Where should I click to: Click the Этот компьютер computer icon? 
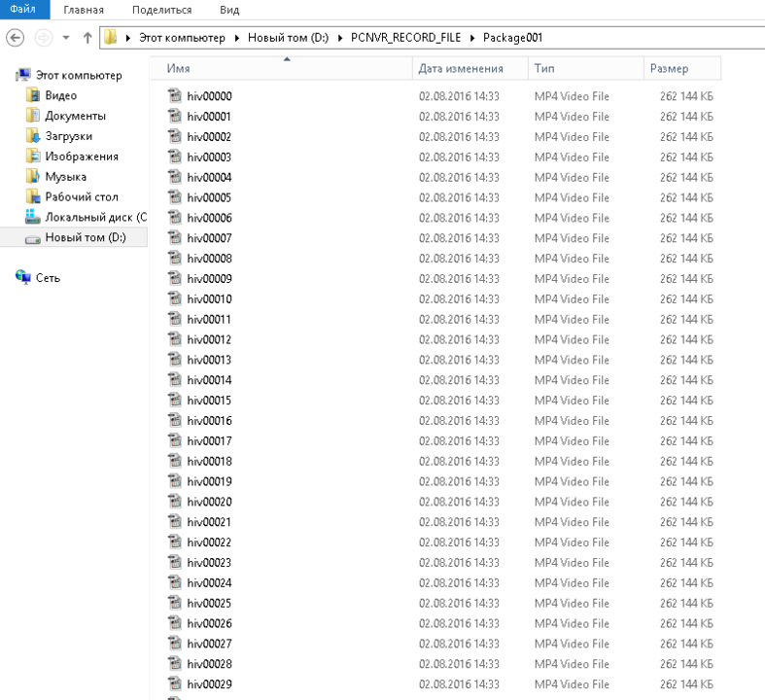23,75
